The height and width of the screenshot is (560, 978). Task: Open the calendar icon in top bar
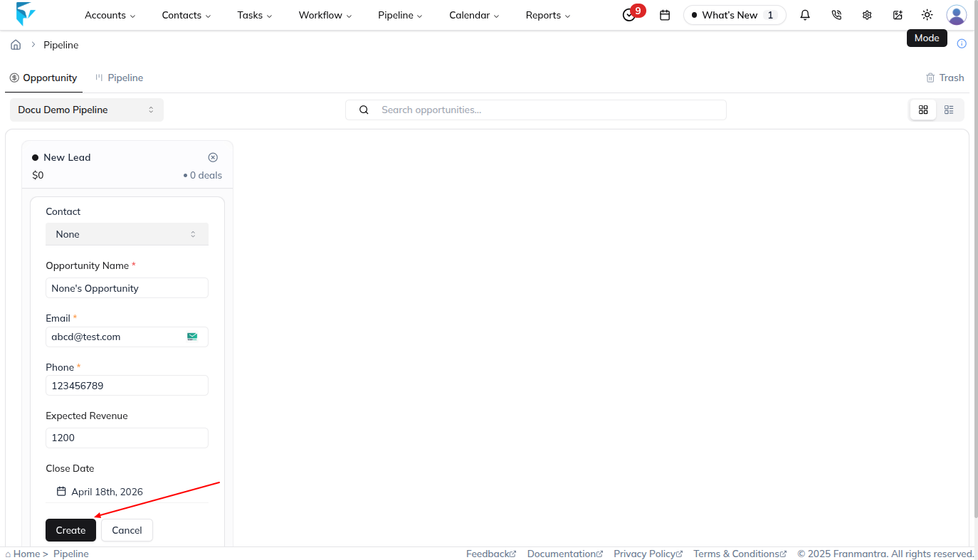click(x=665, y=15)
